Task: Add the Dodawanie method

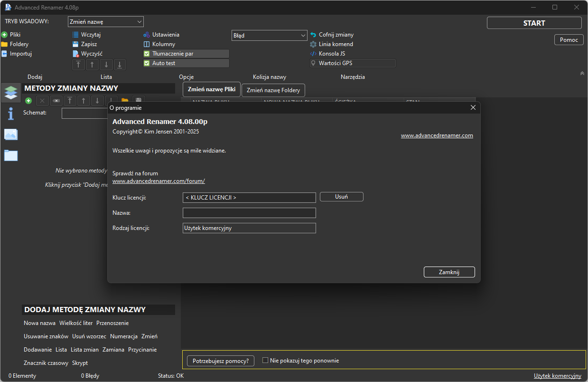Action: tap(38, 350)
